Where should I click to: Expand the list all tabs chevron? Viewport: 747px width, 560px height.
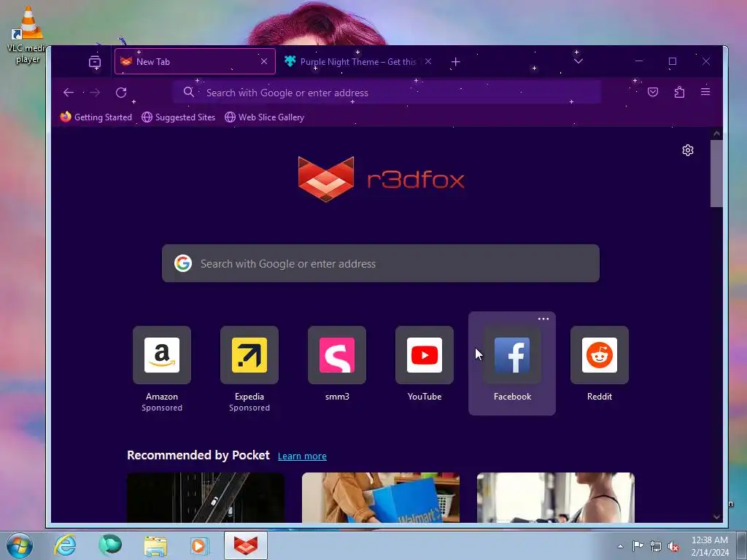[578, 61]
